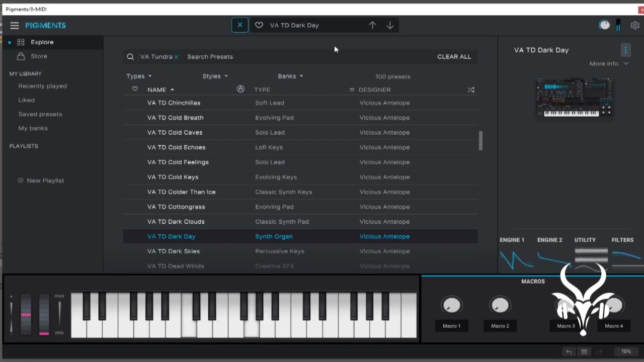Viewport: 644px width, 362px height.
Task: Redo with the right arrow icon
Action: [x=599, y=352]
